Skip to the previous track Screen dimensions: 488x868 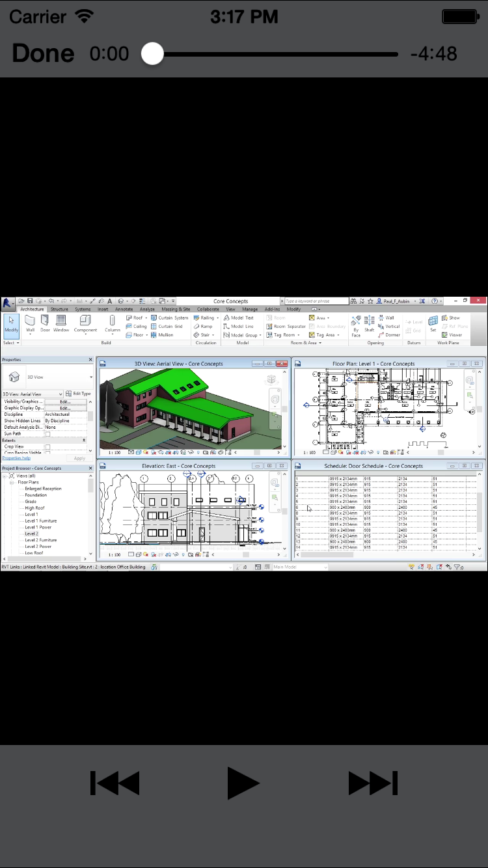pyautogui.click(x=115, y=783)
